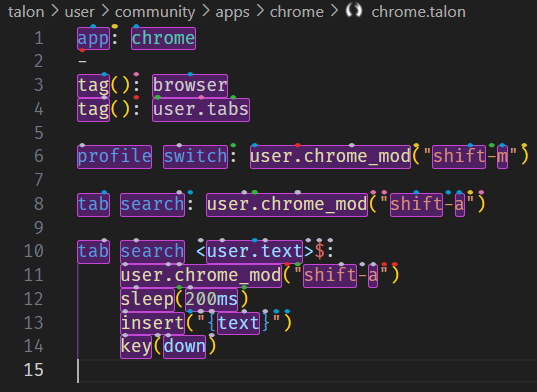Click line number 15 in the gutter

pyautogui.click(x=34, y=370)
